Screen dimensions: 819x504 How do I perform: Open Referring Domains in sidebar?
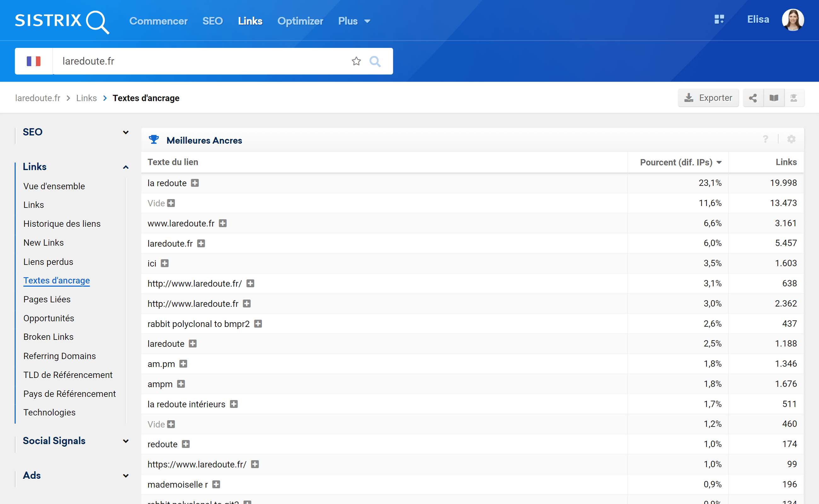pyautogui.click(x=60, y=356)
